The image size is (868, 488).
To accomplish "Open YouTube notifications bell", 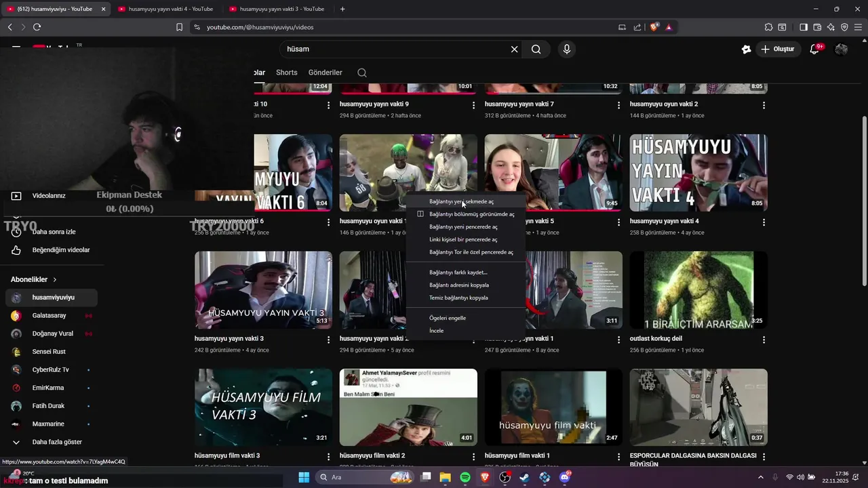I will click(x=816, y=49).
